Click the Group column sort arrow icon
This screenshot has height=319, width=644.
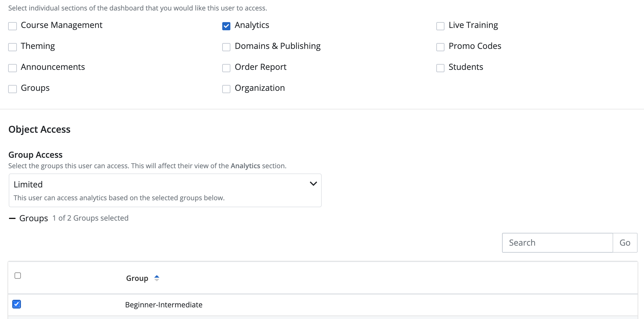tap(156, 278)
